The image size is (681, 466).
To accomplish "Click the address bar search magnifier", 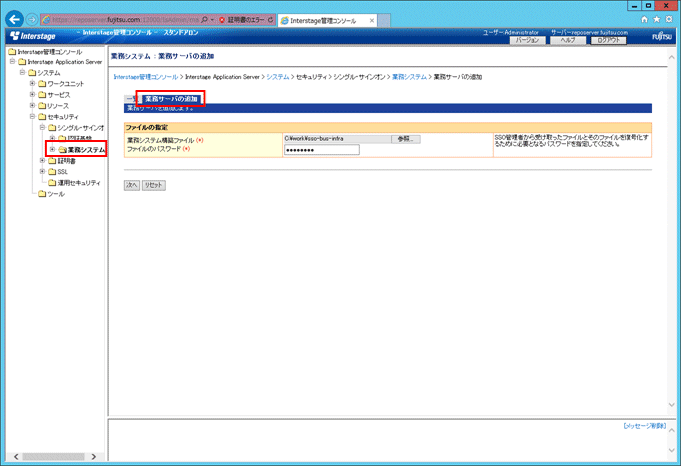I will (x=205, y=20).
